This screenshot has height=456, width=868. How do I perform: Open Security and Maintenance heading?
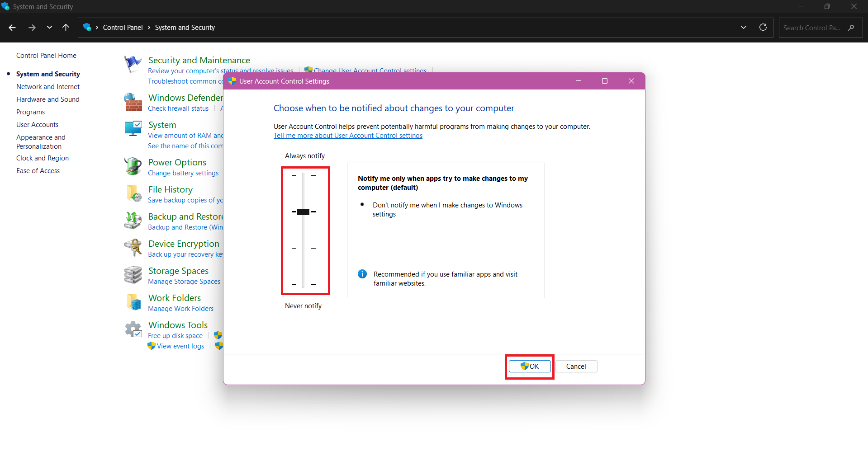tap(199, 60)
